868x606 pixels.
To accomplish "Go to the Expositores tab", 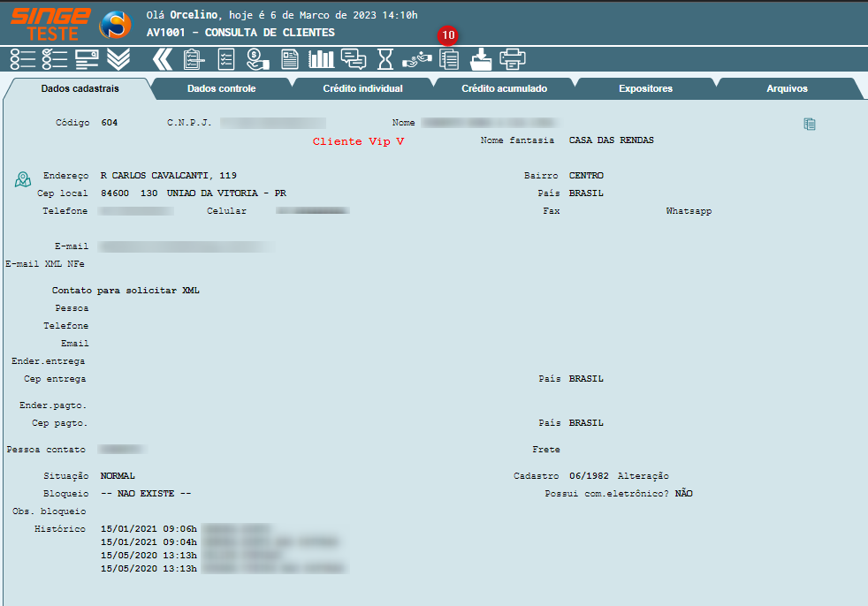I will tap(645, 88).
